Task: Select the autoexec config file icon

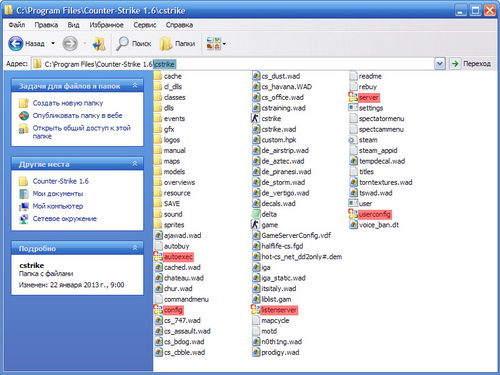Action: (x=158, y=257)
